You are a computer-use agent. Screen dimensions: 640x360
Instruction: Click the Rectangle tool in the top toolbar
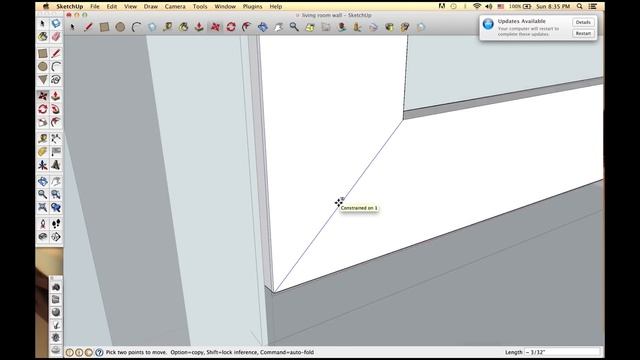click(x=104, y=27)
